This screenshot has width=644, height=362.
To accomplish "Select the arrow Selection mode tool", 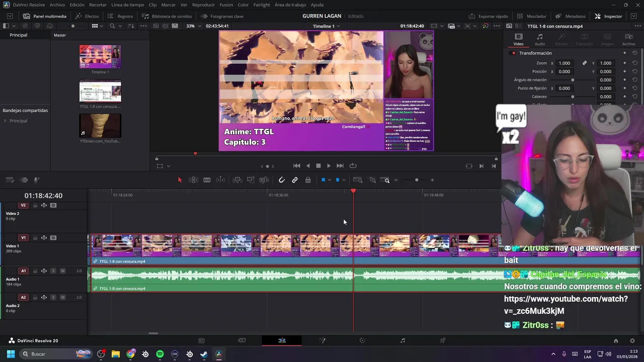I will (x=180, y=180).
